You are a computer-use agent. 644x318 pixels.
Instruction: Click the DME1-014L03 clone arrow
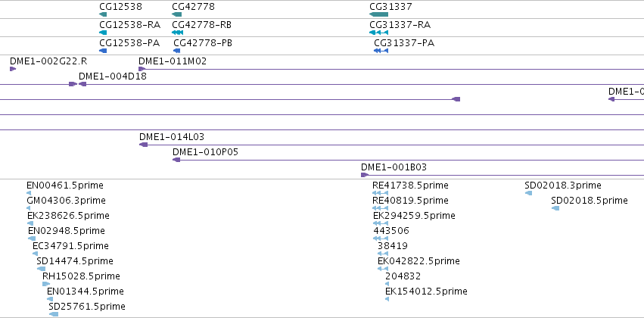pyautogui.click(x=143, y=145)
